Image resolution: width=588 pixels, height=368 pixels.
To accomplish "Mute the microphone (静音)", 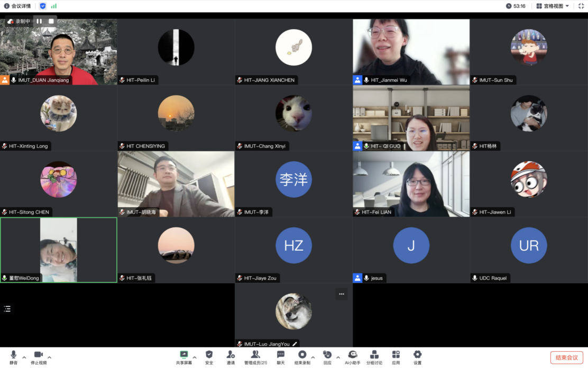I will click(13, 356).
